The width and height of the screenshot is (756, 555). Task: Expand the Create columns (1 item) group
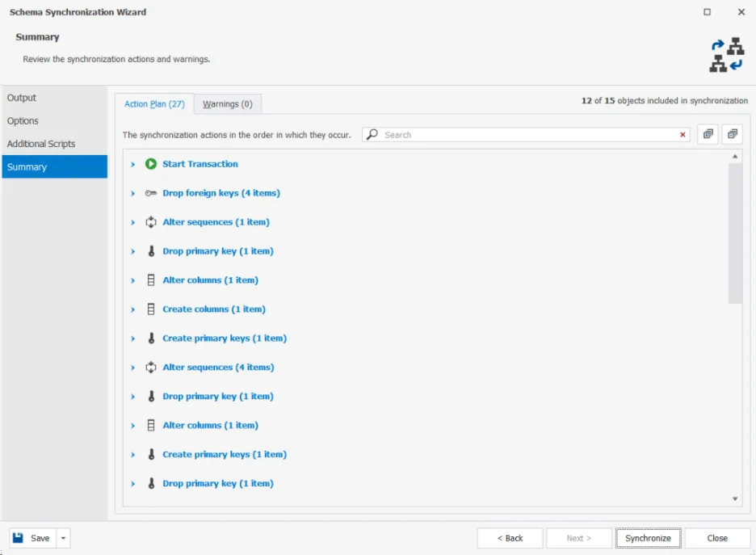point(132,309)
